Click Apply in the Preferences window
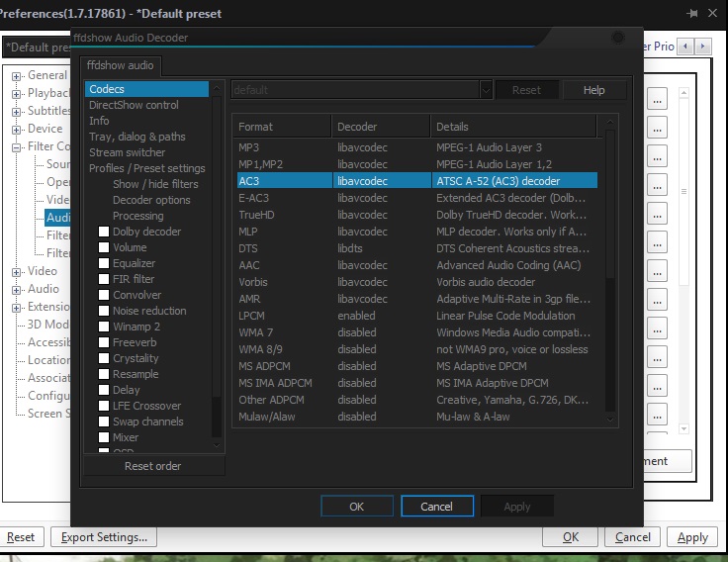 (x=692, y=537)
